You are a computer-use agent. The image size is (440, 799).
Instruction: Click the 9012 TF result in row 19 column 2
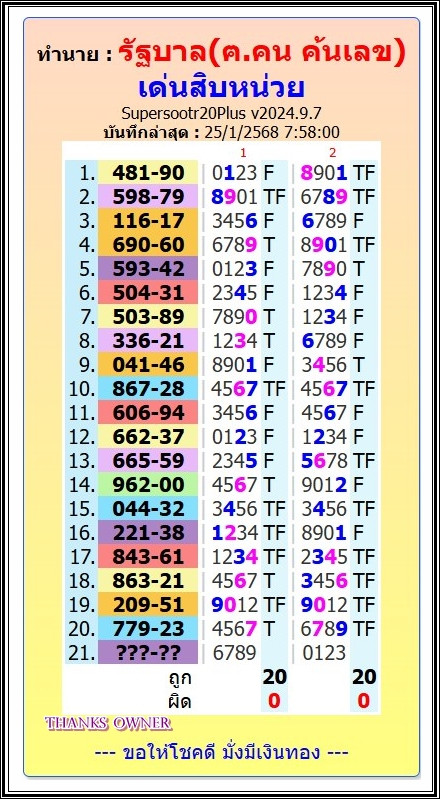click(338, 604)
